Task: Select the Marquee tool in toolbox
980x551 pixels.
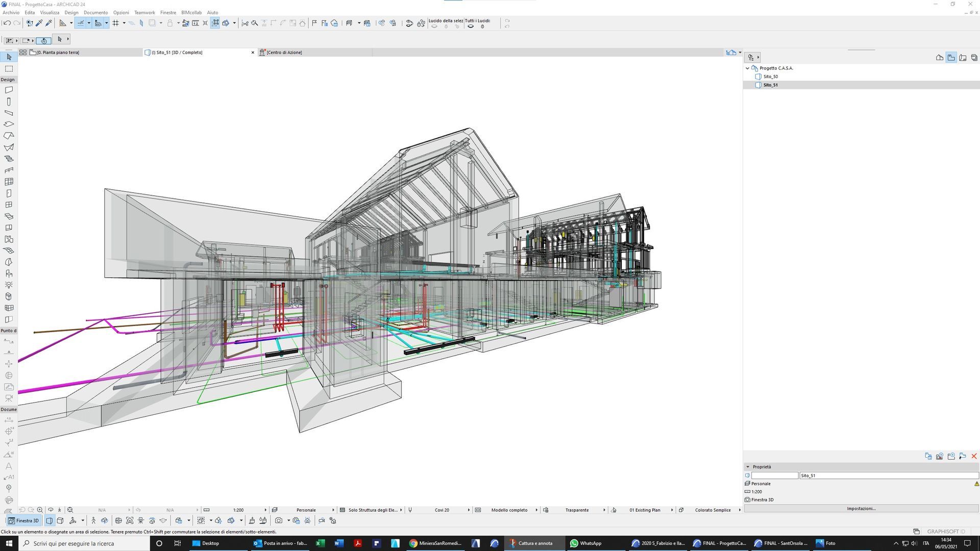Action: (9, 69)
